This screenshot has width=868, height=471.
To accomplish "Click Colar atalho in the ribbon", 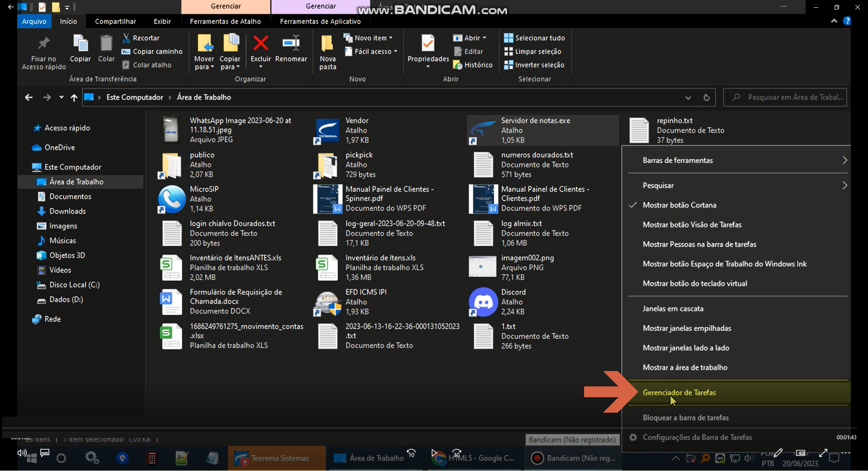I will pos(147,65).
